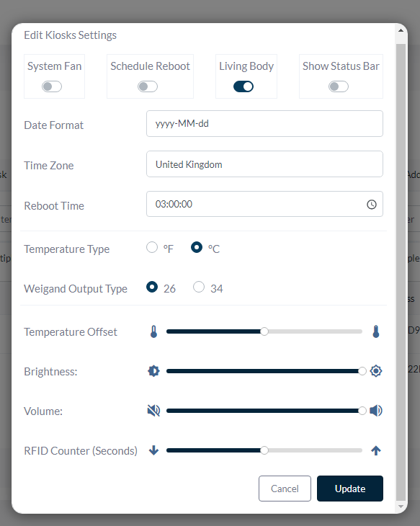Open the Time Zone dropdown

pos(264,164)
